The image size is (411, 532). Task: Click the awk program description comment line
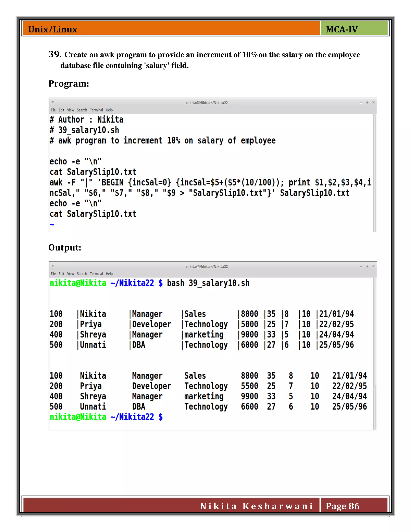click(x=162, y=141)
